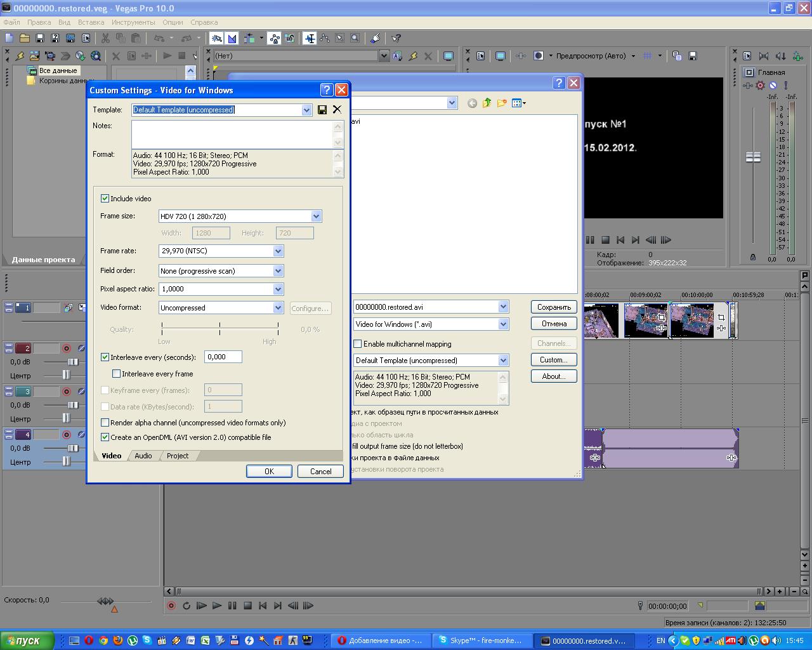Image resolution: width=812 pixels, height=650 pixels.
Task: Expand the Frame rate dropdown
Action: tap(278, 251)
